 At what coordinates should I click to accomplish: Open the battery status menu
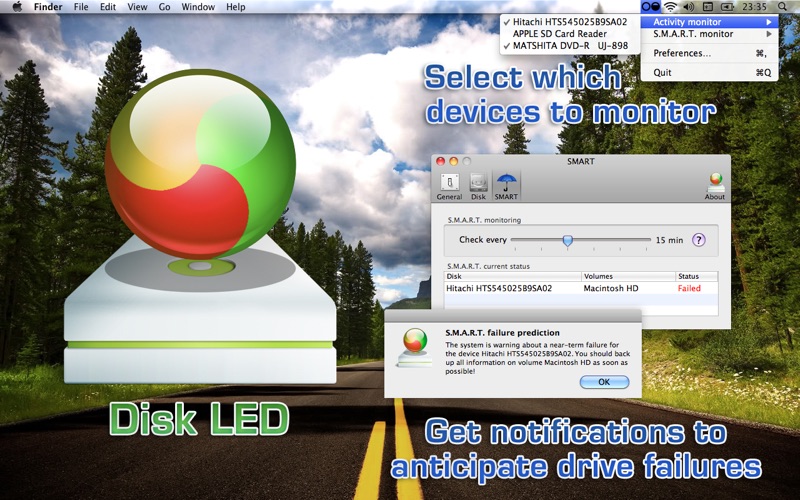point(727,7)
